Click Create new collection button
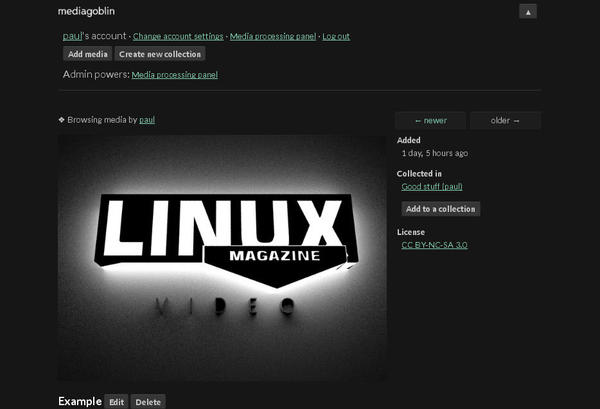The height and width of the screenshot is (409, 600). tap(160, 54)
